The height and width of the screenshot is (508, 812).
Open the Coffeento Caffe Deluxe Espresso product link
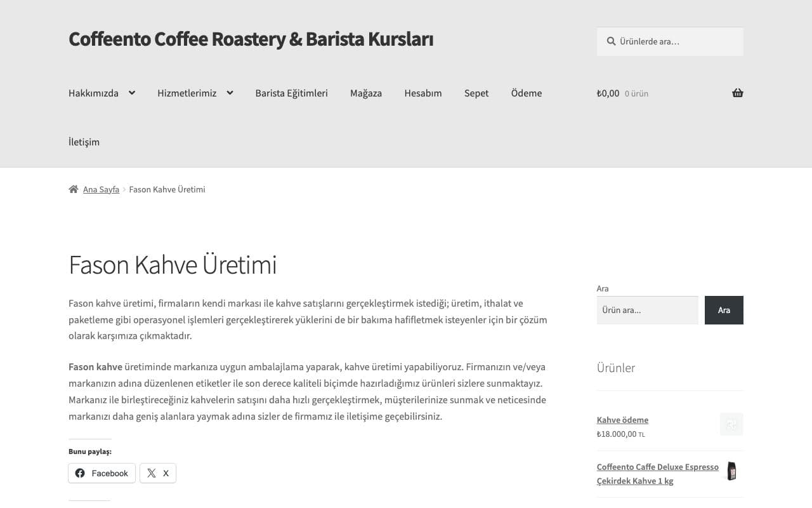coord(658,474)
